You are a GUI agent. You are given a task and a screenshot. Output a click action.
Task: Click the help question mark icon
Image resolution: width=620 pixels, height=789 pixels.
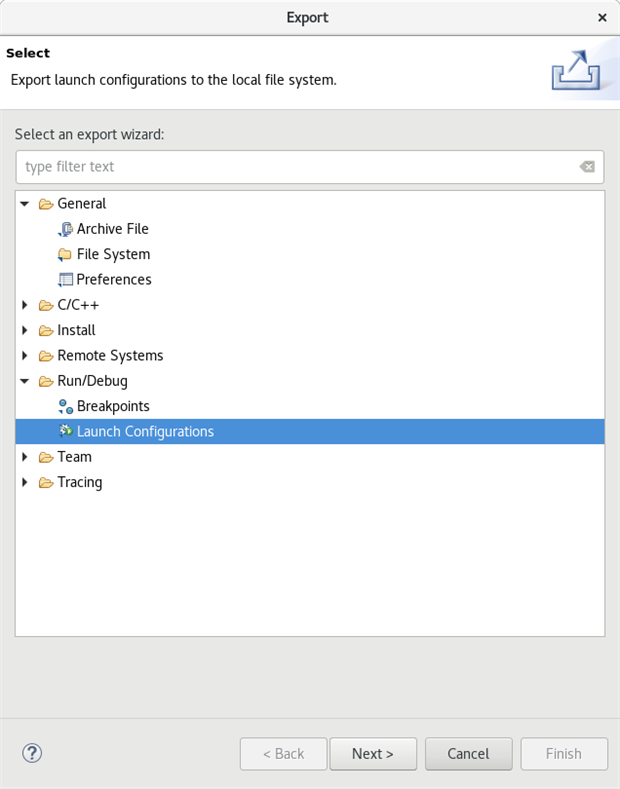(x=32, y=753)
